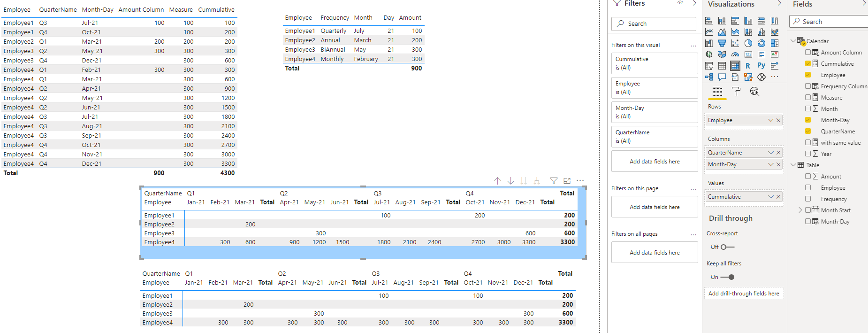868x333 pixels.
Task: Select the filled map visual
Action: click(x=722, y=54)
